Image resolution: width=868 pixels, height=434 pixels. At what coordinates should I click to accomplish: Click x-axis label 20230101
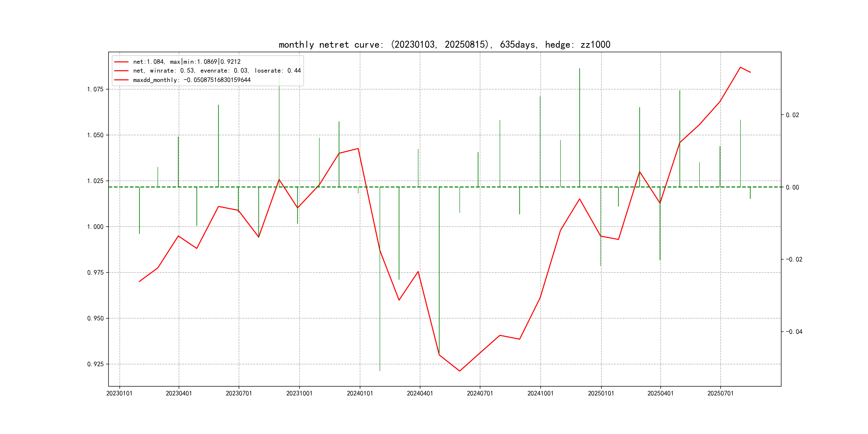pyautogui.click(x=119, y=393)
